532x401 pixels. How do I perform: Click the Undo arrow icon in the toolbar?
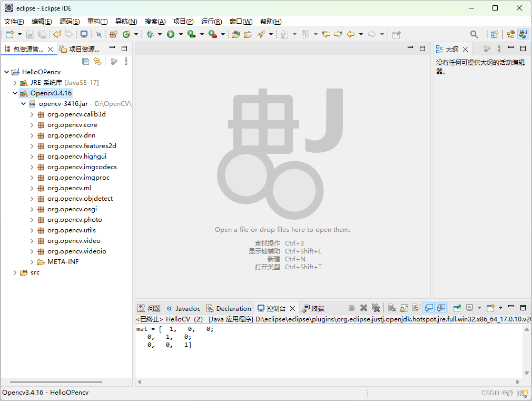pyautogui.click(x=57, y=34)
